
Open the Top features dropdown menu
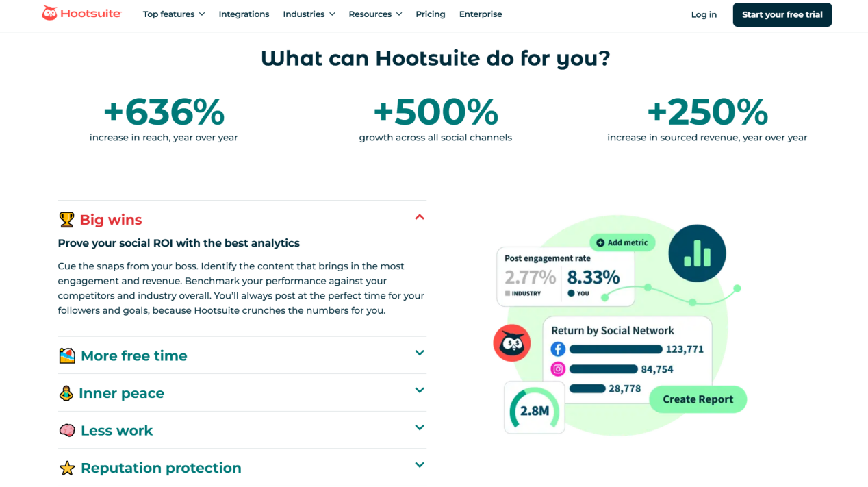click(x=174, y=14)
